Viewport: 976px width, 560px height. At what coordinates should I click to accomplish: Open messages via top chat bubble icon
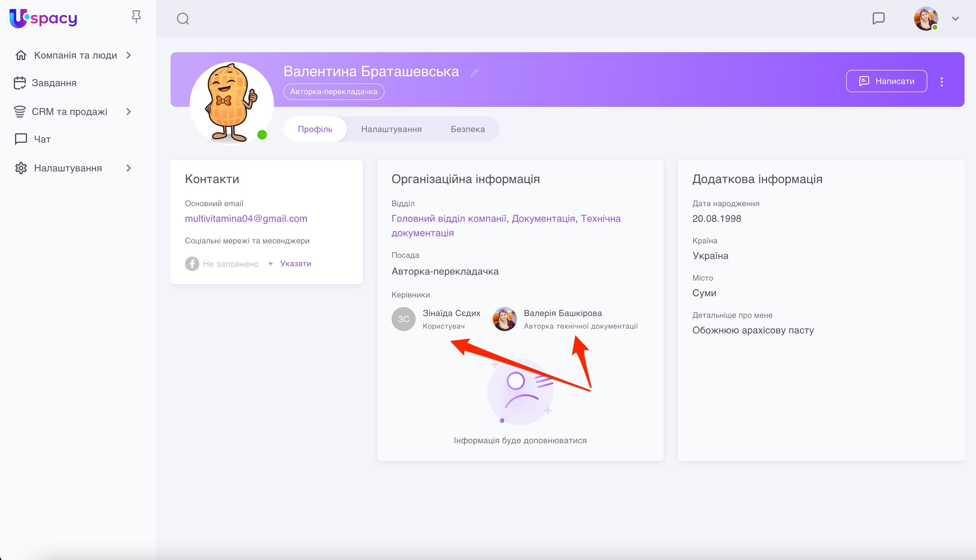878,18
